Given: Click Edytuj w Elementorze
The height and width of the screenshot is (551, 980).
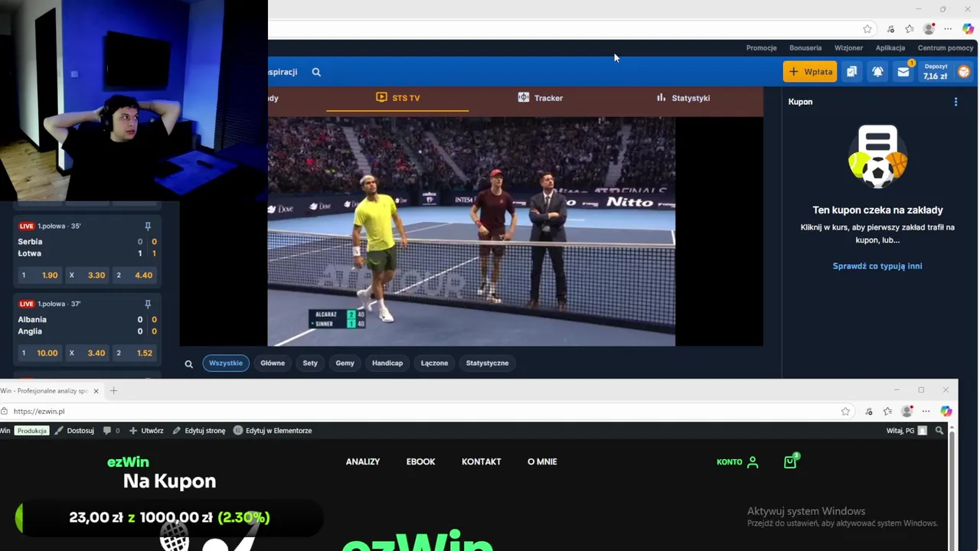Looking at the screenshot, I should [273, 431].
